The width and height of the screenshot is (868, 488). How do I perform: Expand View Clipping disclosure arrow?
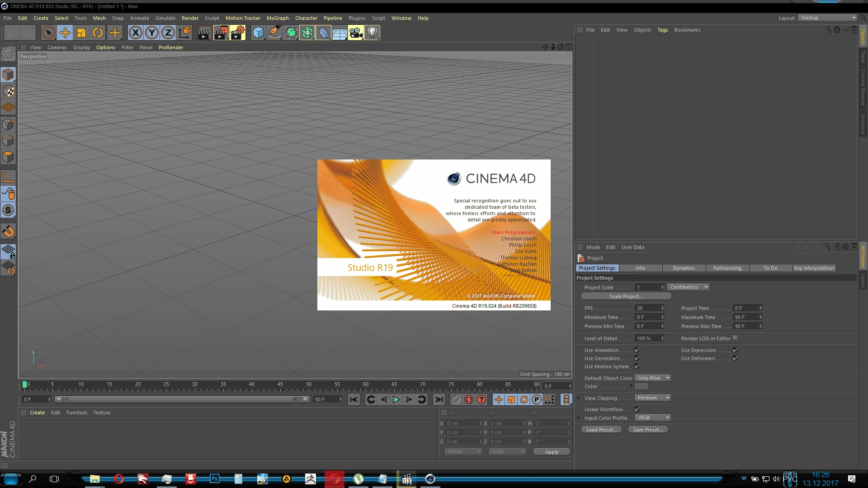tap(578, 398)
